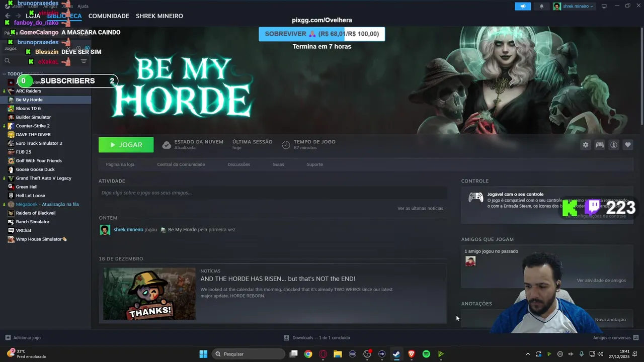Click the vertical scrollbar of game page
Viewport: 644px width, 362px height.
[641, 75]
